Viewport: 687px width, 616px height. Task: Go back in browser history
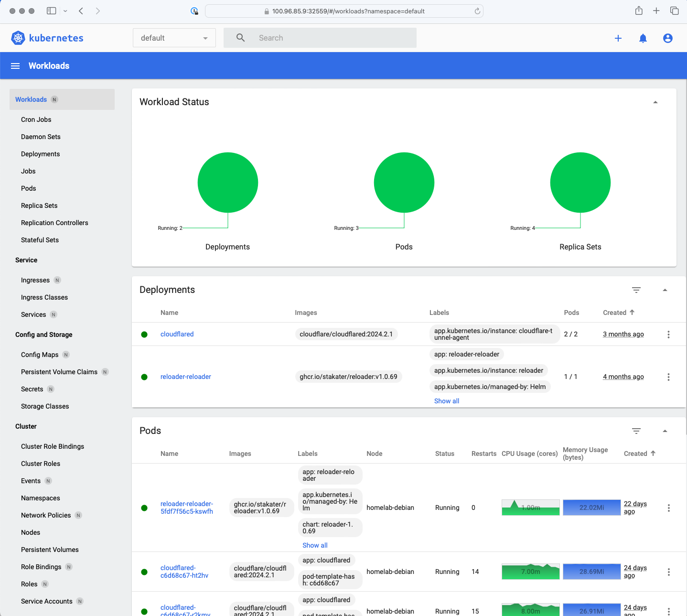(x=81, y=11)
